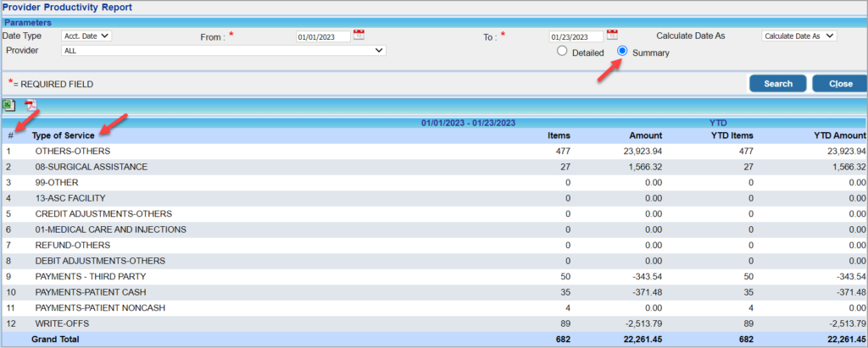Click the Close button
The image size is (868, 348).
point(840,84)
